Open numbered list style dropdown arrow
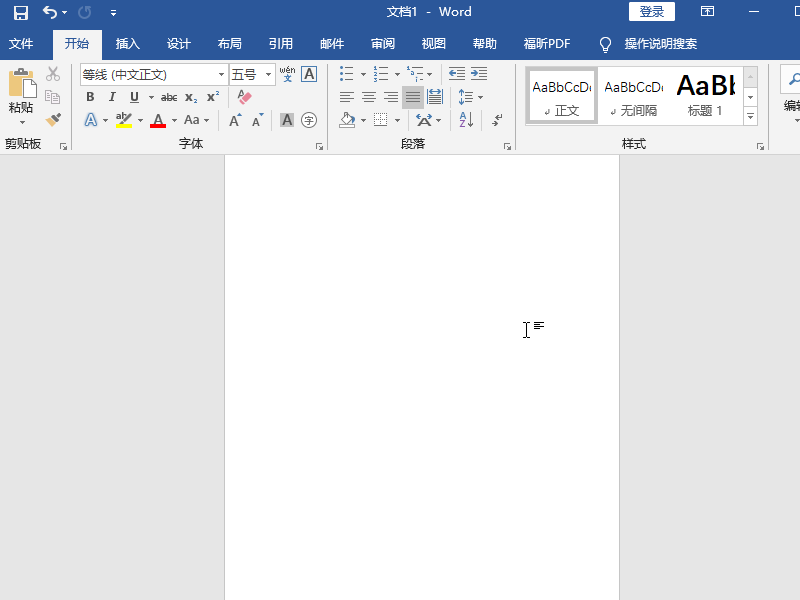 (x=397, y=74)
